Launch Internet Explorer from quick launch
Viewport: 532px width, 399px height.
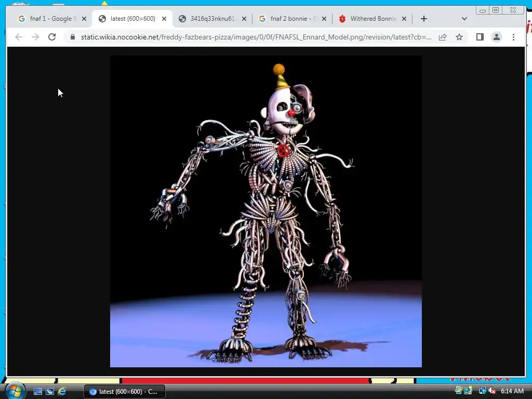[x=62, y=392]
